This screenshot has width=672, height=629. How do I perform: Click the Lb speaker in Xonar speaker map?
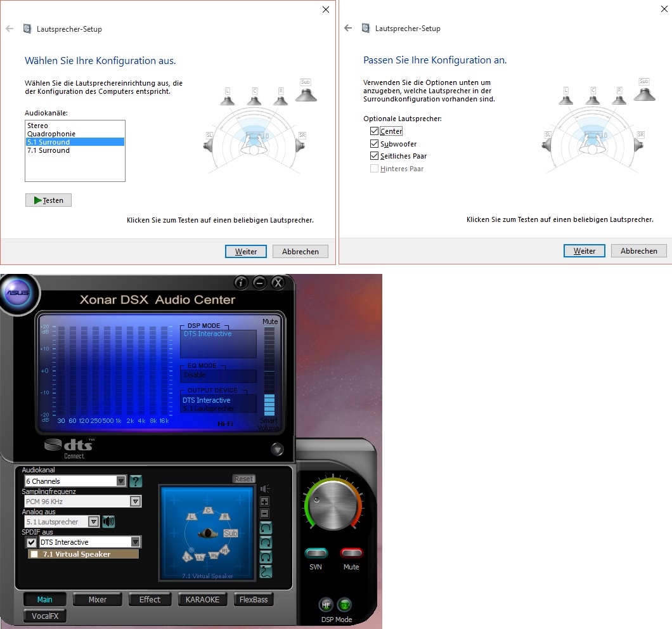pos(200,557)
